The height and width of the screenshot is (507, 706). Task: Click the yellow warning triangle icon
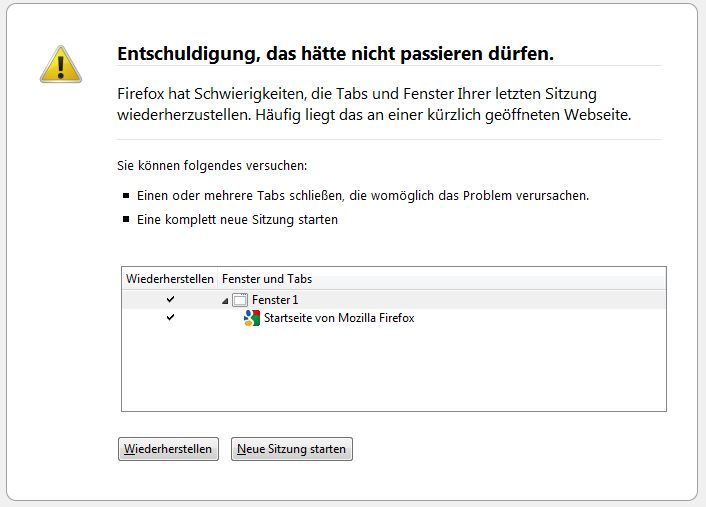point(61,64)
